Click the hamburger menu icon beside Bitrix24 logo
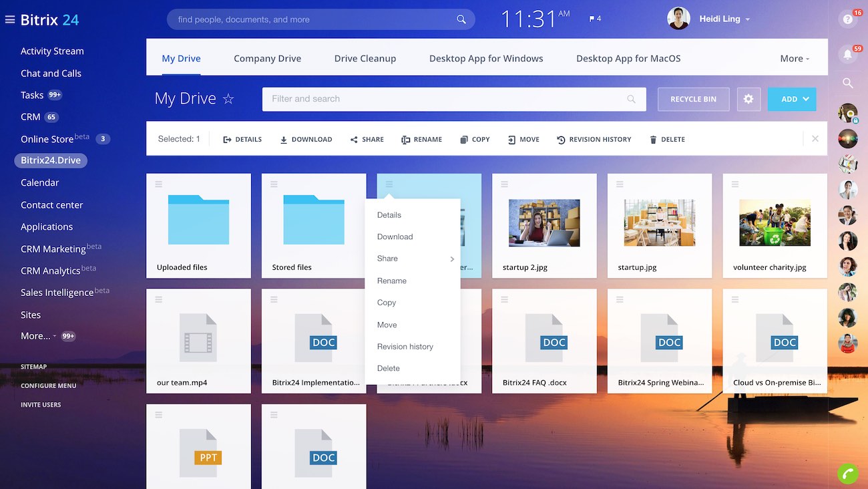Screen dimensions: 868x489 tap(9, 20)
